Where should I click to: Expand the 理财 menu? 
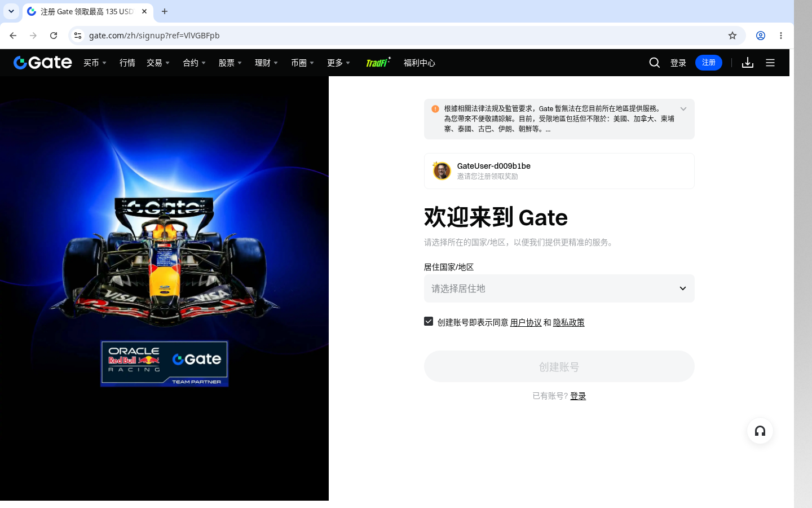(x=267, y=63)
